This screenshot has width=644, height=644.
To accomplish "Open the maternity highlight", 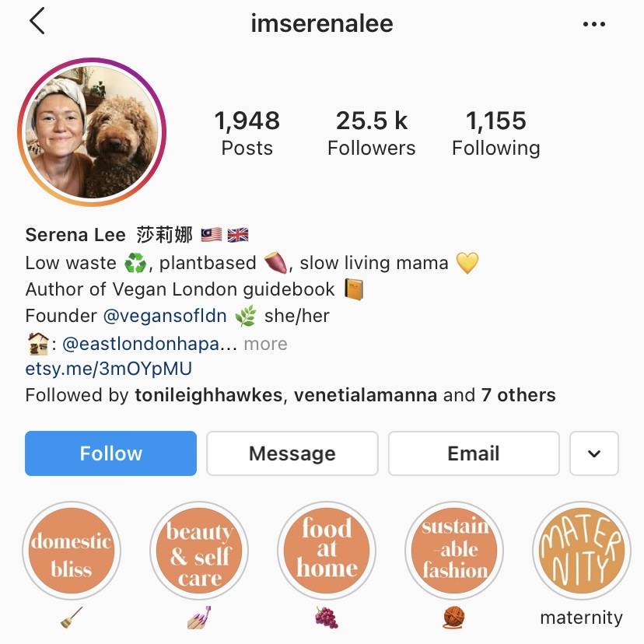I will pos(582,551).
